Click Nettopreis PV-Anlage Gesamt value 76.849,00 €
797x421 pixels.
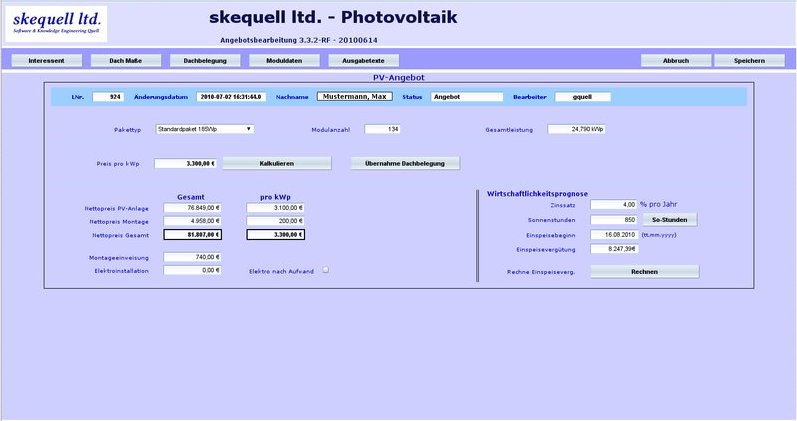(193, 208)
